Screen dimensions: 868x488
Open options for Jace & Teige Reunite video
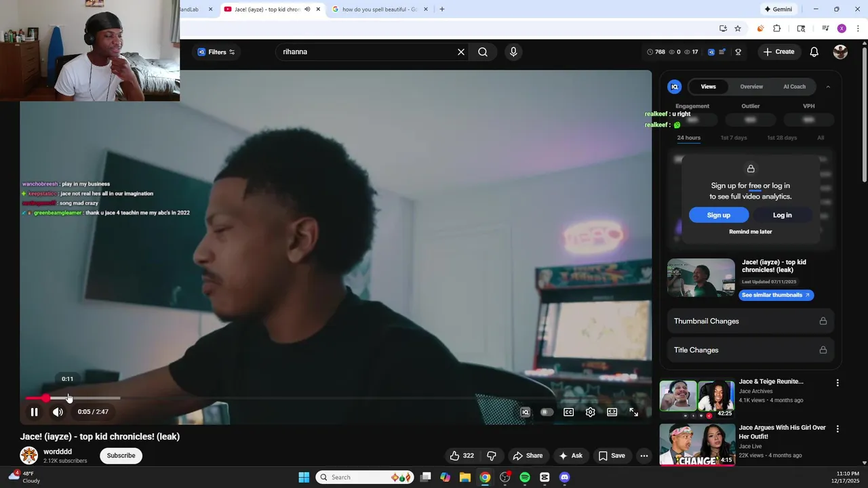[837, 383]
